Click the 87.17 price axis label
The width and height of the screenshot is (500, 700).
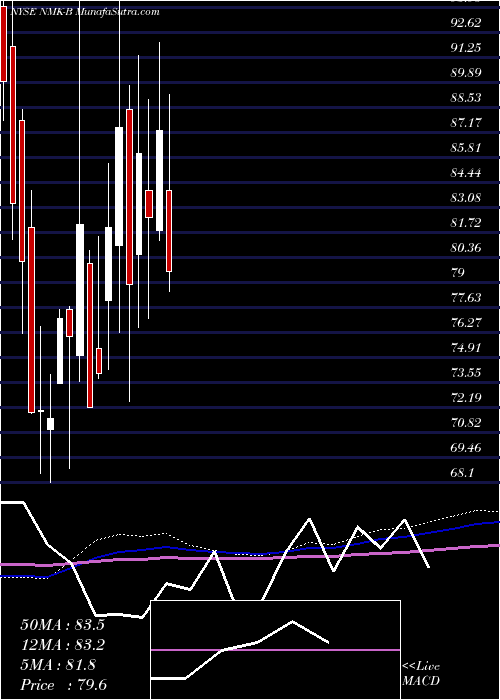(466, 122)
